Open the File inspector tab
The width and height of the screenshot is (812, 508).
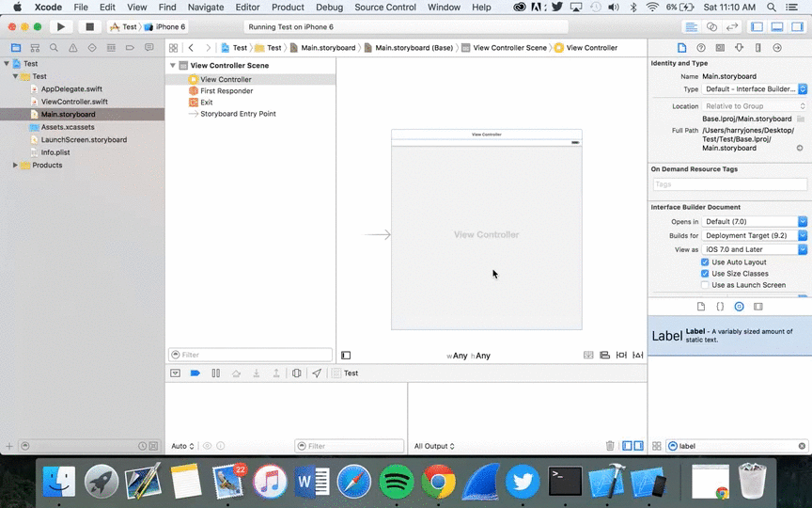(681, 48)
